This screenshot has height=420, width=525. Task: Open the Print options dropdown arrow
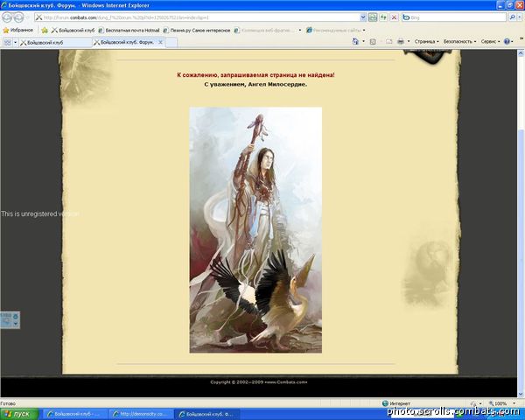point(409,41)
